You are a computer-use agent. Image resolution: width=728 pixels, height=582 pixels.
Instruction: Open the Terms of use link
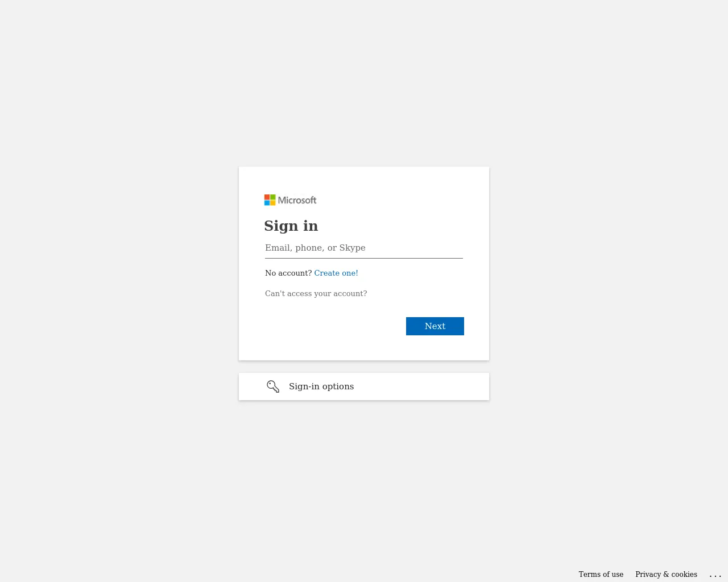pos(601,574)
